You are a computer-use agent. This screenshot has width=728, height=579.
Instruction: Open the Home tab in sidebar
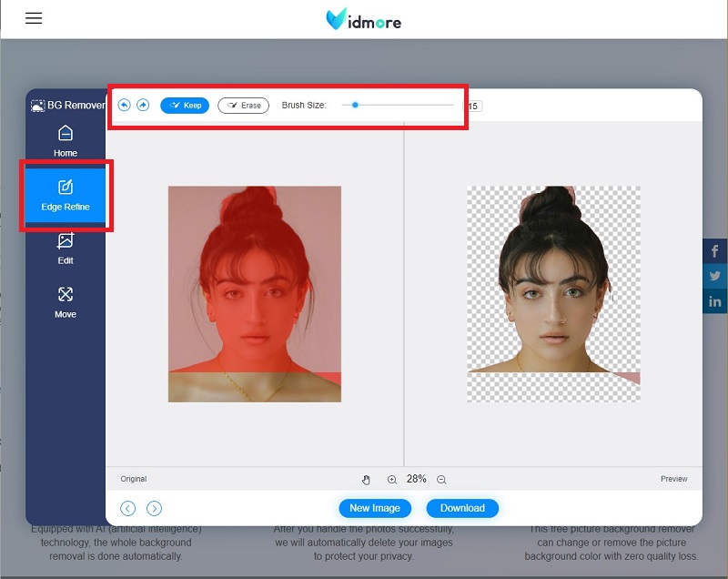coord(66,141)
